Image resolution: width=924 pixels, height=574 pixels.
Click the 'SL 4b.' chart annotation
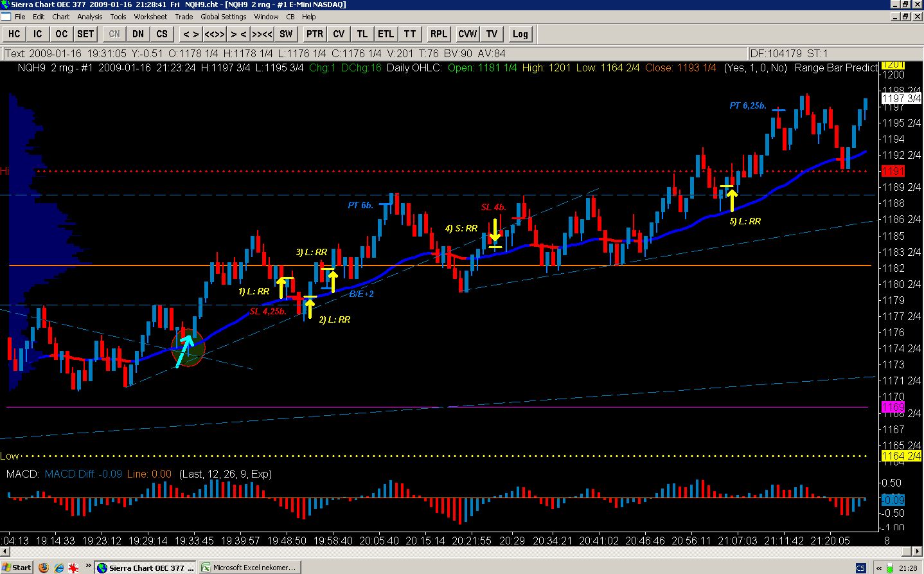click(493, 207)
